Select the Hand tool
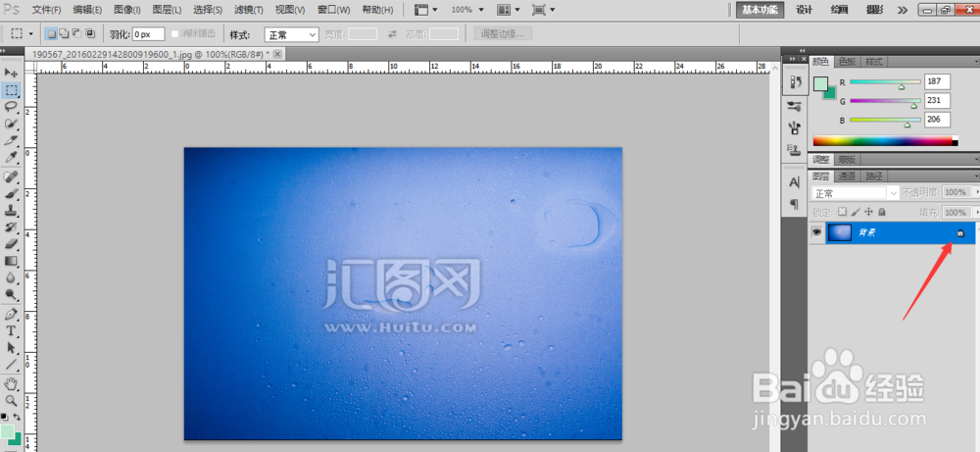980x452 pixels. pos(11,383)
